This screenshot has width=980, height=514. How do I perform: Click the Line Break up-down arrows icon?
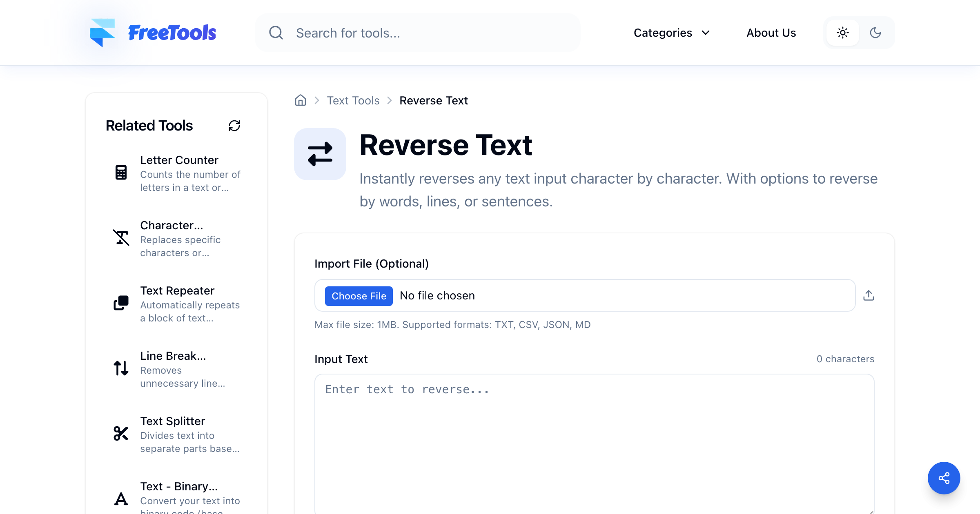click(x=121, y=368)
